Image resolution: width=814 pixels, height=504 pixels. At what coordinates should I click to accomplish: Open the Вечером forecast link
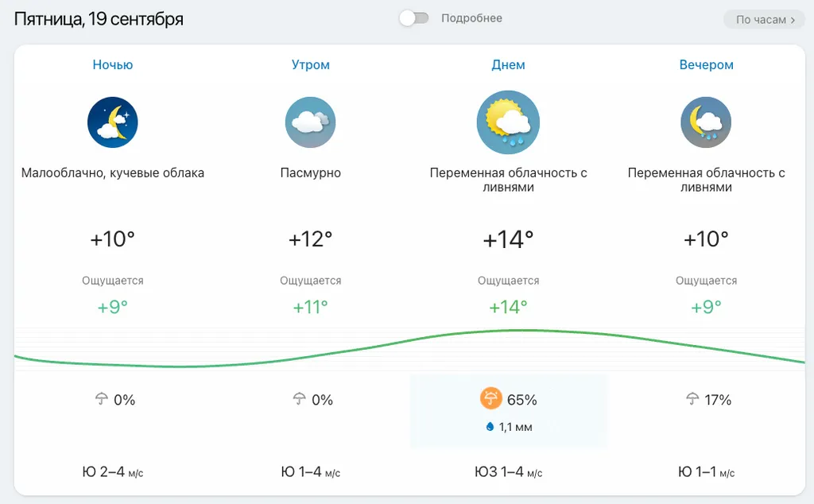coord(706,65)
